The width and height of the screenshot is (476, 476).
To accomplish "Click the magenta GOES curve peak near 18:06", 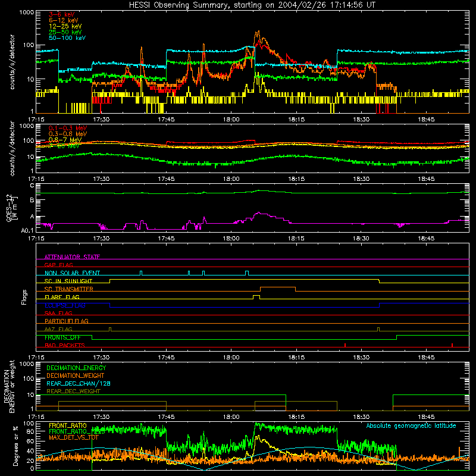I will pyautogui.click(x=259, y=212).
